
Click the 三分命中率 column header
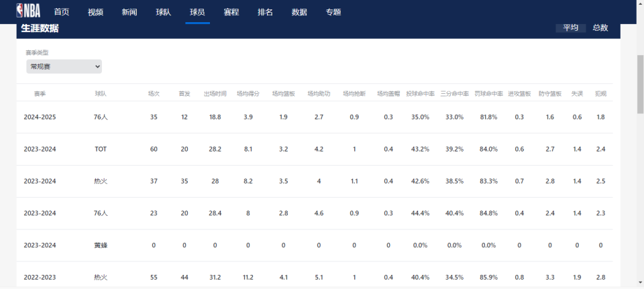click(x=454, y=94)
